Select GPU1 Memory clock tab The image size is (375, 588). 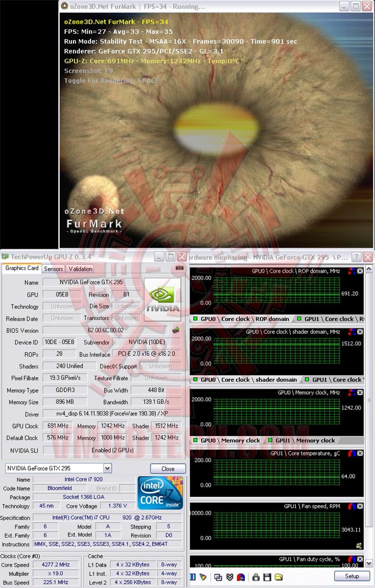[x=302, y=440]
